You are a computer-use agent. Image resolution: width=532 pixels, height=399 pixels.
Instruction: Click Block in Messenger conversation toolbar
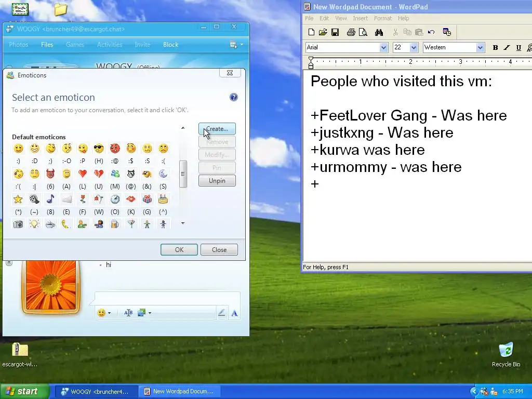pos(170,45)
